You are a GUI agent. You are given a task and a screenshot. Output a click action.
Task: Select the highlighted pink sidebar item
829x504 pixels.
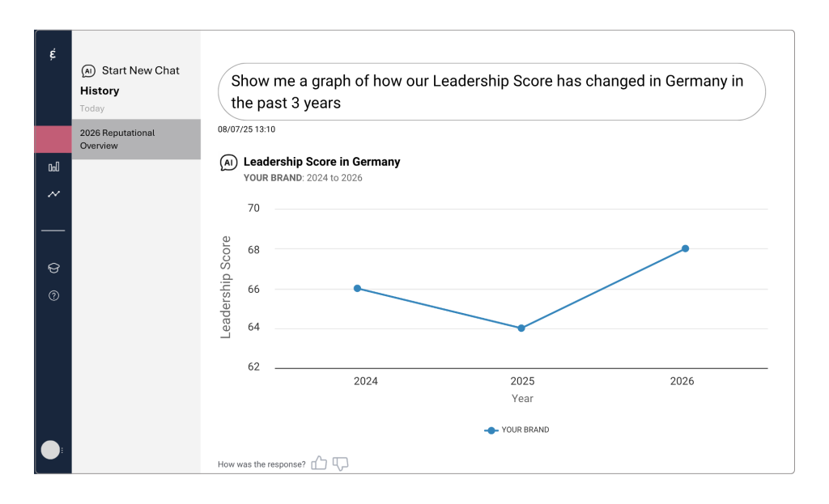click(x=53, y=139)
